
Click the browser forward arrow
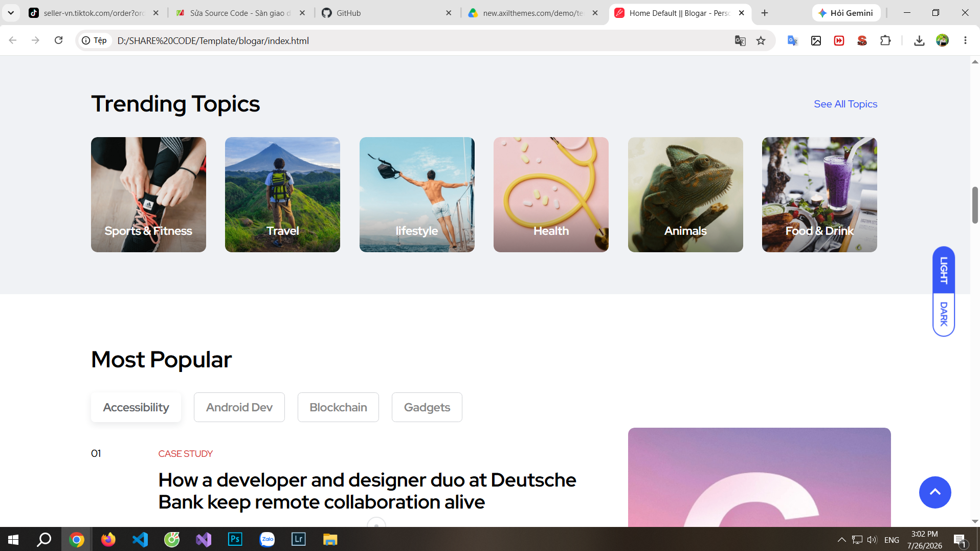(35, 40)
